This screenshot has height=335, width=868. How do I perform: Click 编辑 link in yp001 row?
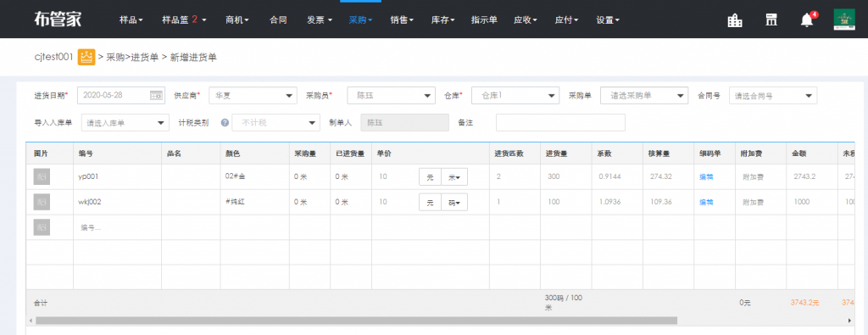point(706,177)
